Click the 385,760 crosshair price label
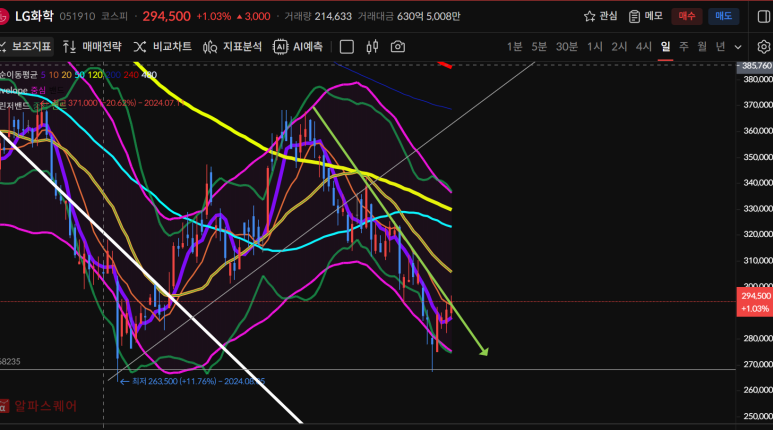The width and height of the screenshot is (773, 430). (x=754, y=66)
